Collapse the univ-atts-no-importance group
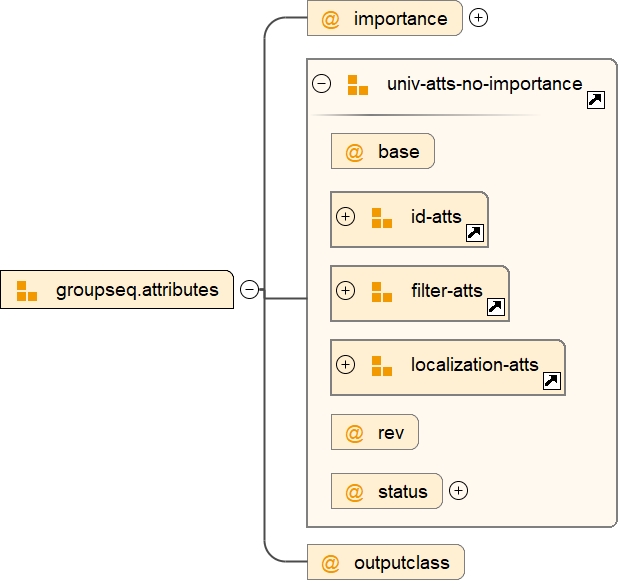The height and width of the screenshot is (588, 619). tap(321, 84)
